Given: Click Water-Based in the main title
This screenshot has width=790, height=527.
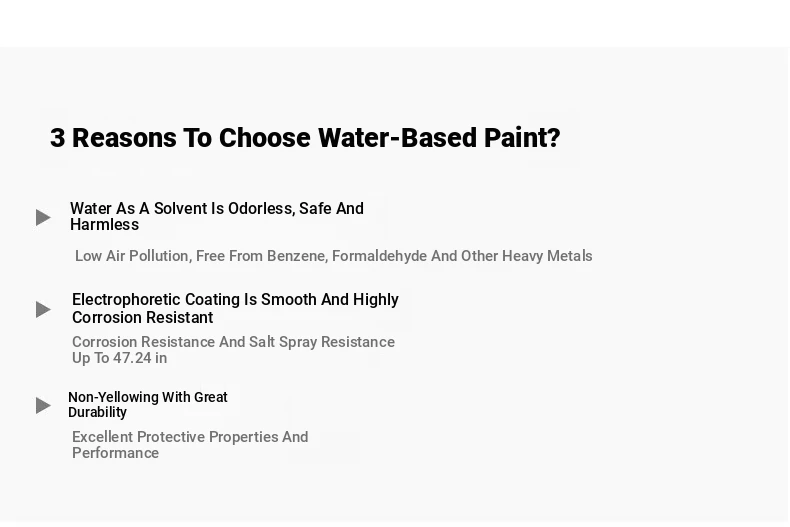Looking at the screenshot, I should (x=397, y=138).
